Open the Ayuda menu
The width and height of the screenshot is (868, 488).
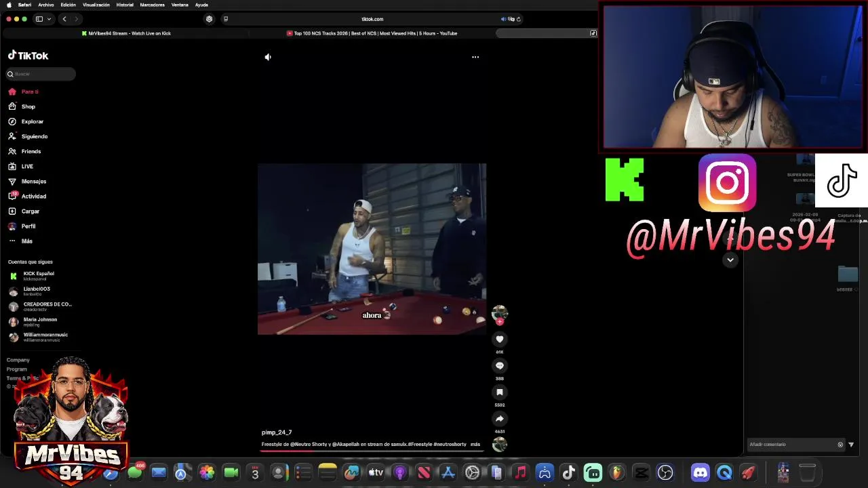(201, 5)
